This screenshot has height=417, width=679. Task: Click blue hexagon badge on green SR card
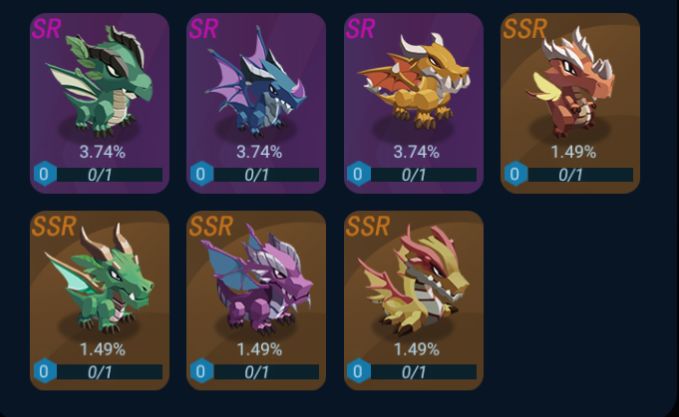point(45,174)
